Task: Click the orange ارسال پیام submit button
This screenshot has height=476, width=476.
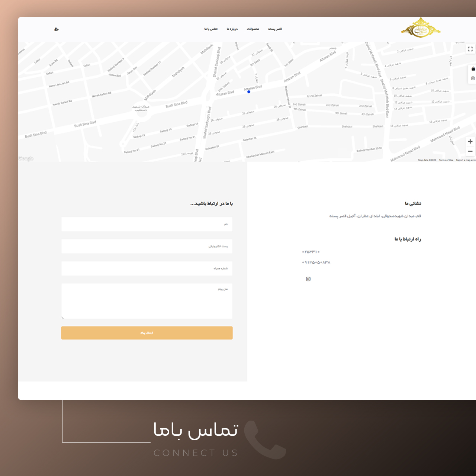Action: click(x=147, y=333)
